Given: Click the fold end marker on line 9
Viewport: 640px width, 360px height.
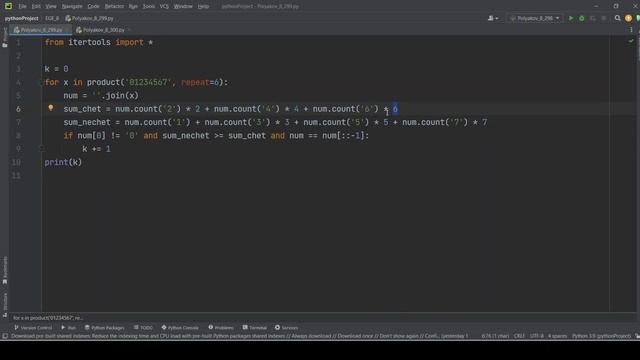Looking at the screenshot, I should pos(42,149).
